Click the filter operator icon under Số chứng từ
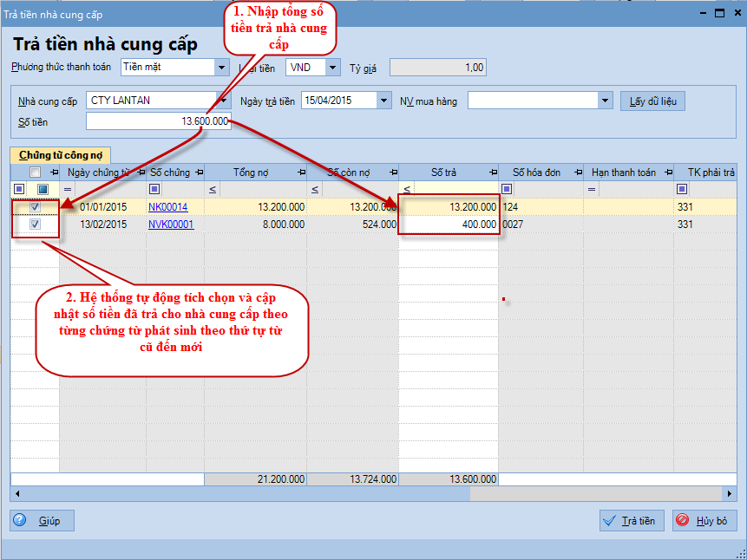This screenshot has width=747, height=560. pos(154,189)
